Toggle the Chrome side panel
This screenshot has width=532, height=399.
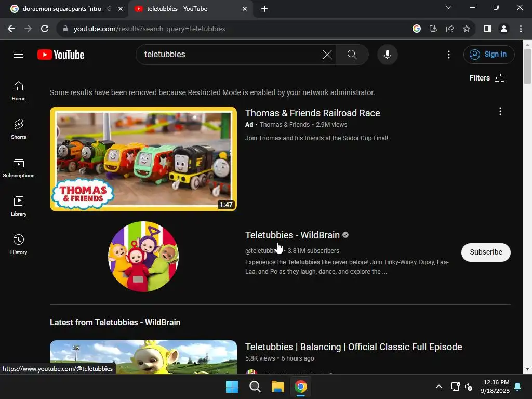pyautogui.click(x=487, y=29)
